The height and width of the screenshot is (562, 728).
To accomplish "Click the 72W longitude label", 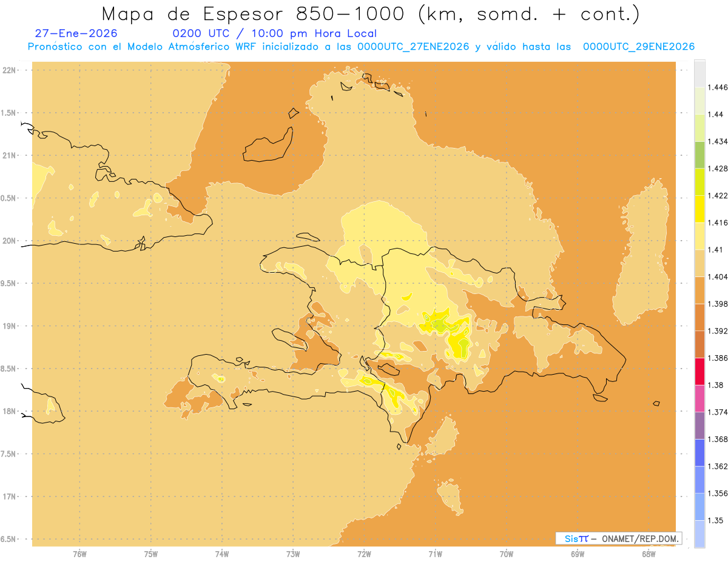I will coord(364,554).
